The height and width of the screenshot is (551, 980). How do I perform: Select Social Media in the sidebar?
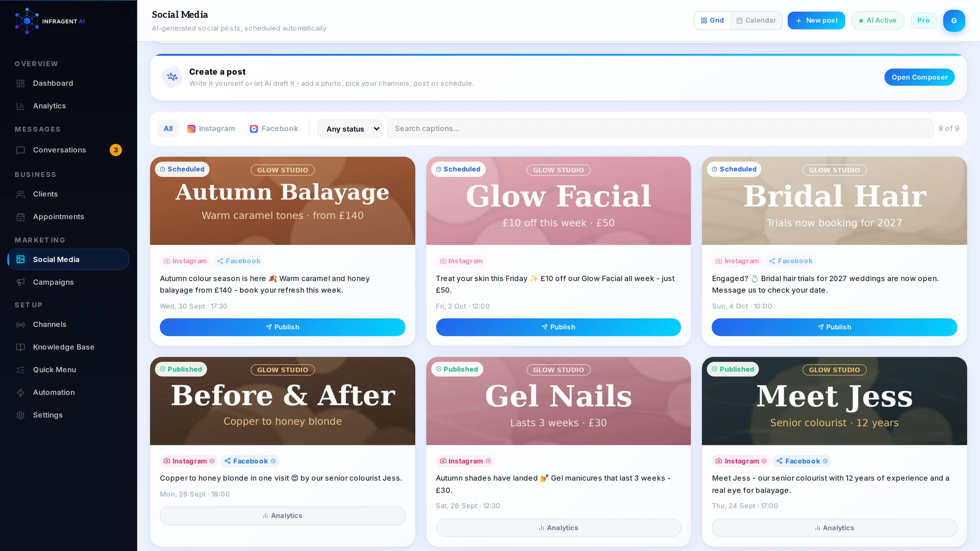[x=68, y=260]
